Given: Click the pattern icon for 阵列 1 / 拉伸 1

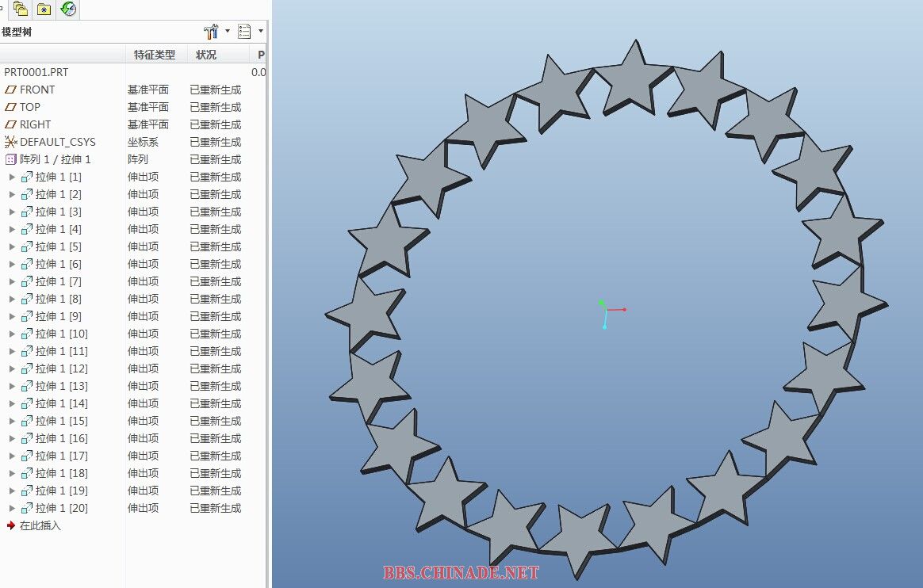Looking at the screenshot, I should pos(10,159).
